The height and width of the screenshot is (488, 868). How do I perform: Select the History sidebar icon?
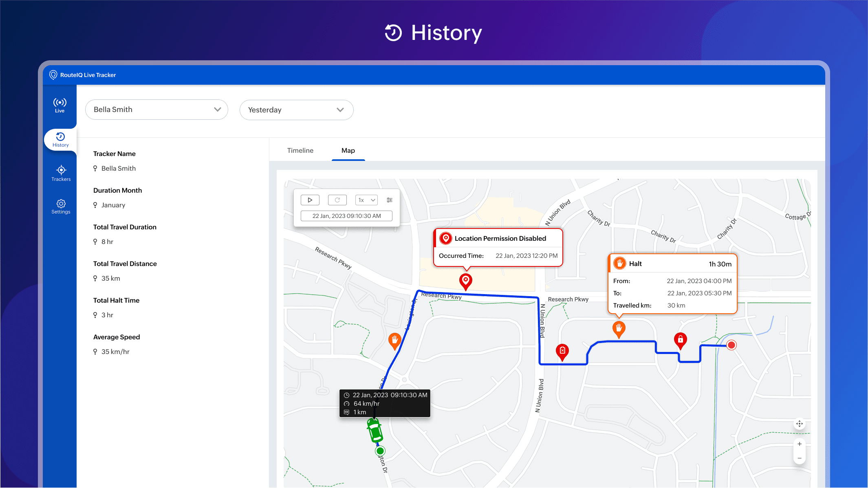[60, 140]
